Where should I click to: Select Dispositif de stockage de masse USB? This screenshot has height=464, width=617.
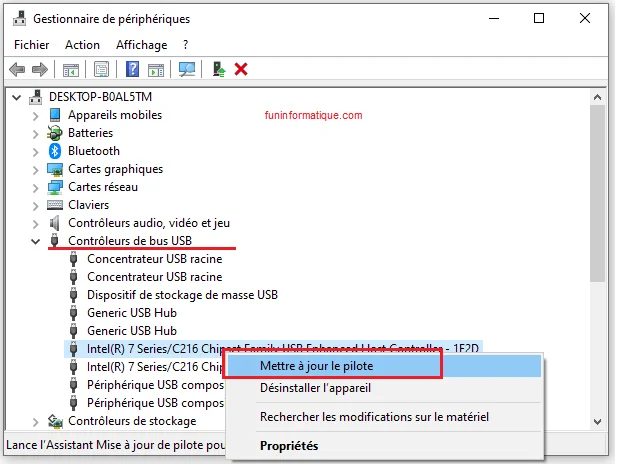182,295
